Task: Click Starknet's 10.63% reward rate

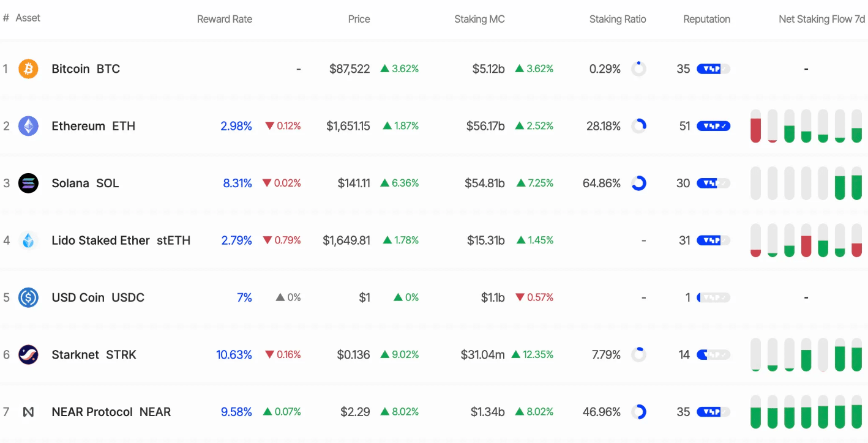Action: [x=234, y=355]
